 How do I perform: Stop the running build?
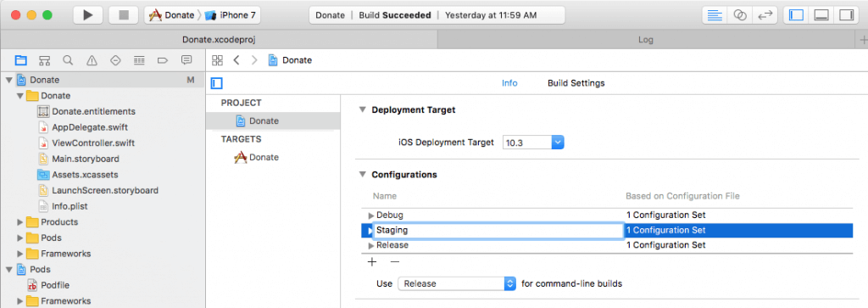point(124,15)
